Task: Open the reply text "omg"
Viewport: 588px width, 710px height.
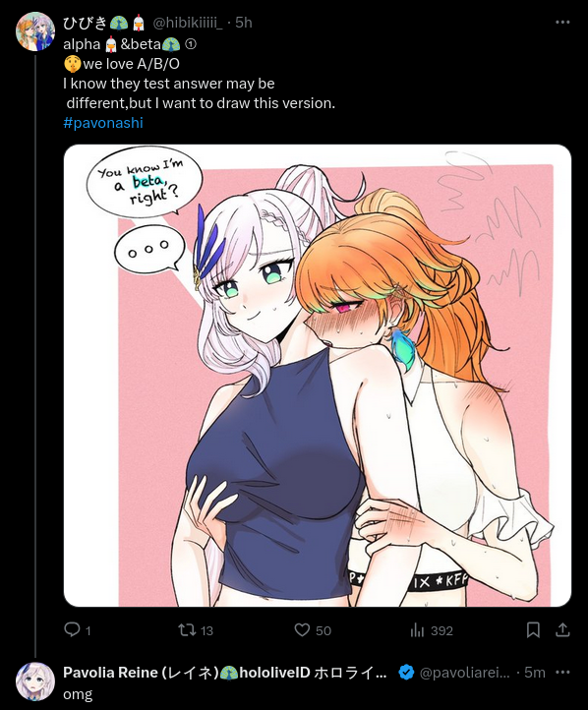Action: tap(78, 694)
